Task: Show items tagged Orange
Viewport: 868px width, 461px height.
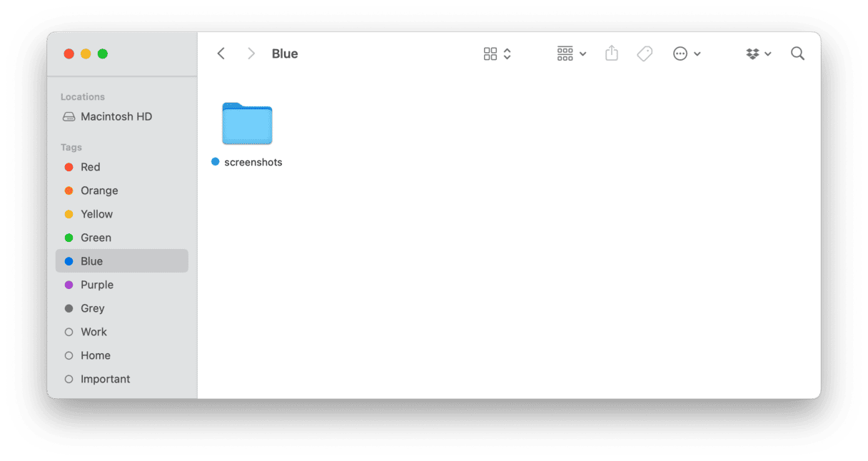Action: [x=122, y=191]
